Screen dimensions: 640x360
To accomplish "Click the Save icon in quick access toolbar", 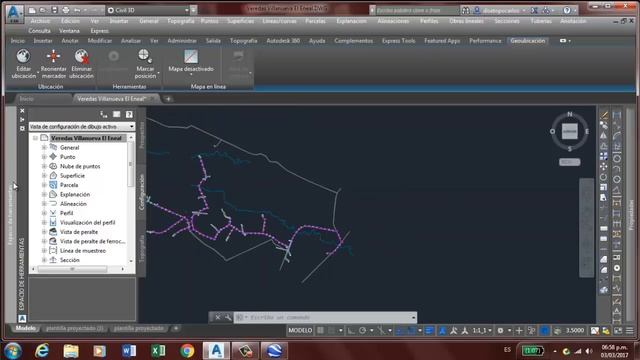I will 54,10.
